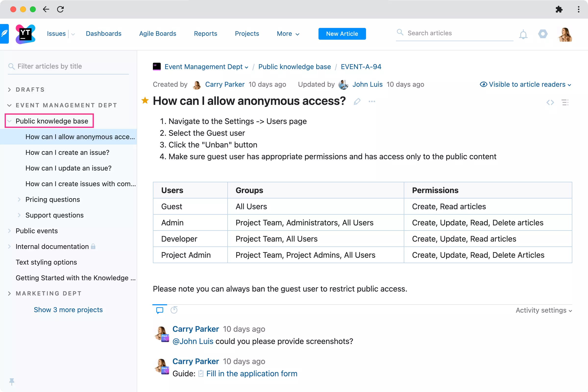Open Fill in the application form link
Viewport: 588px width, 392px height.
coord(252,373)
